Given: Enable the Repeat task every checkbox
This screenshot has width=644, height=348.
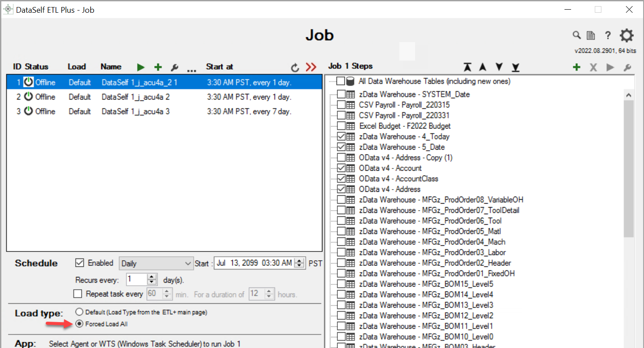Looking at the screenshot, I should coord(78,294).
